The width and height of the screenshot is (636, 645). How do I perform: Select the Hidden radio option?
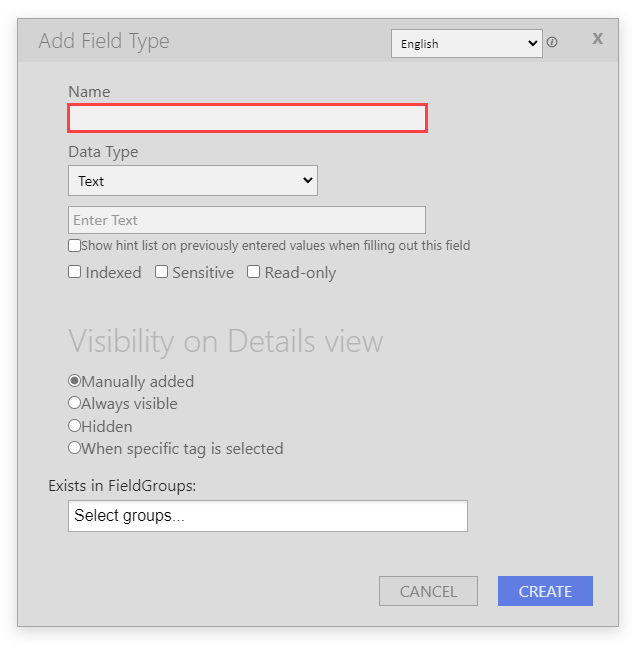[x=74, y=425]
